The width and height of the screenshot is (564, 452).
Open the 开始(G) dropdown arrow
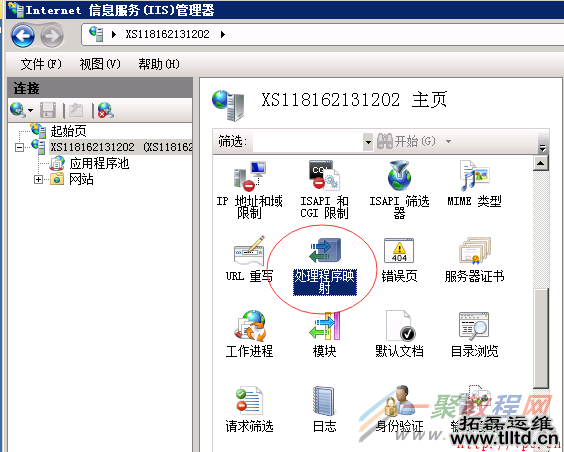click(x=448, y=141)
